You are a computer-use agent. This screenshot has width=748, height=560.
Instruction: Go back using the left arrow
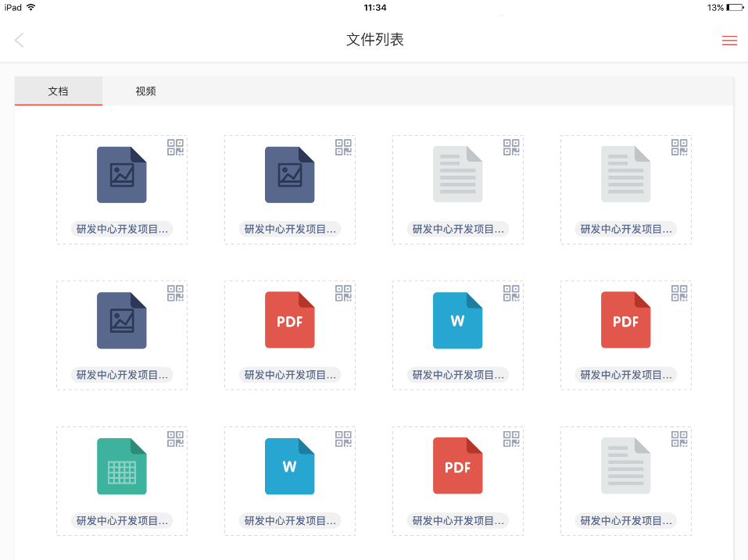click(x=20, y=41)
